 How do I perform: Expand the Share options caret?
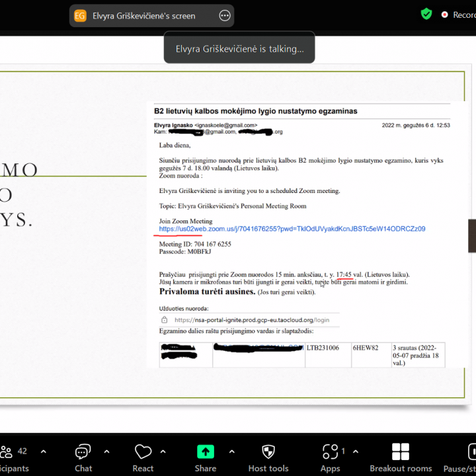point(231,452)
